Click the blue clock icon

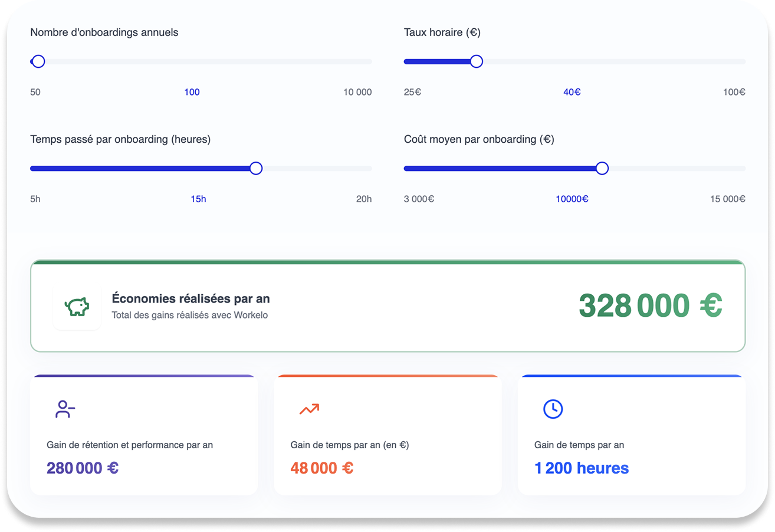pyautogui.click(x=553, y=409)
